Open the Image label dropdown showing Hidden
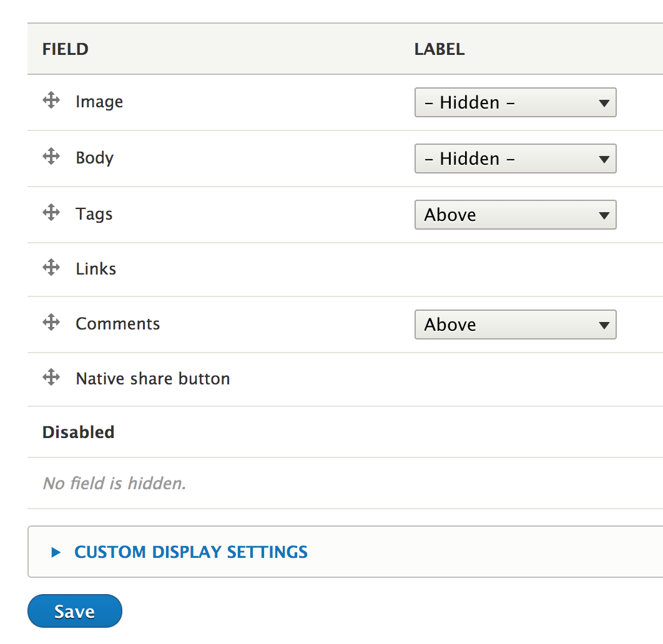Viewport: 663px width, 644px height. pos(515,102)
